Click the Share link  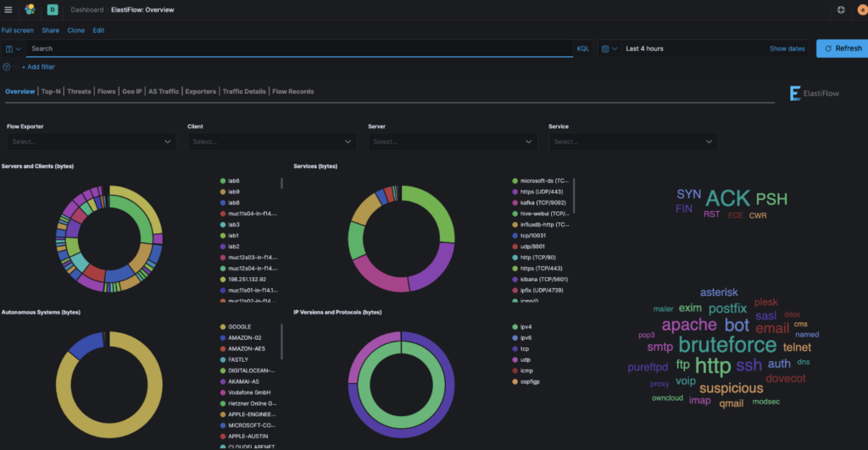(50, 31)
